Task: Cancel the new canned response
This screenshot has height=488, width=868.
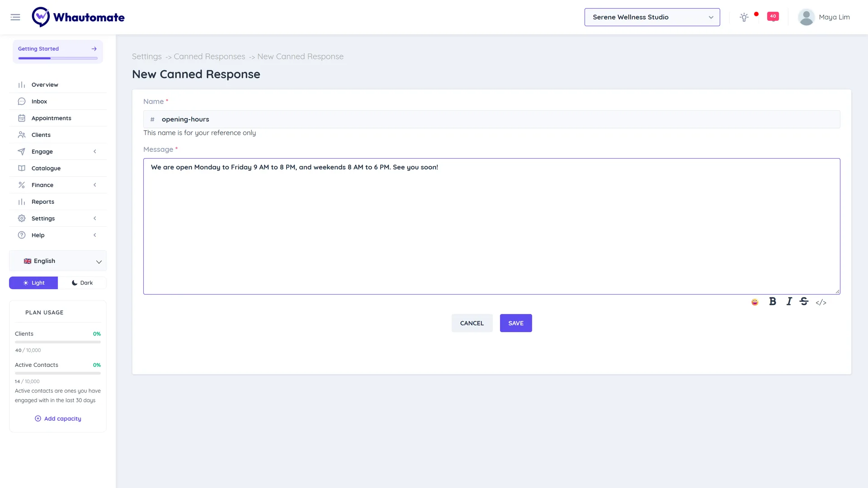Action: 472,323
